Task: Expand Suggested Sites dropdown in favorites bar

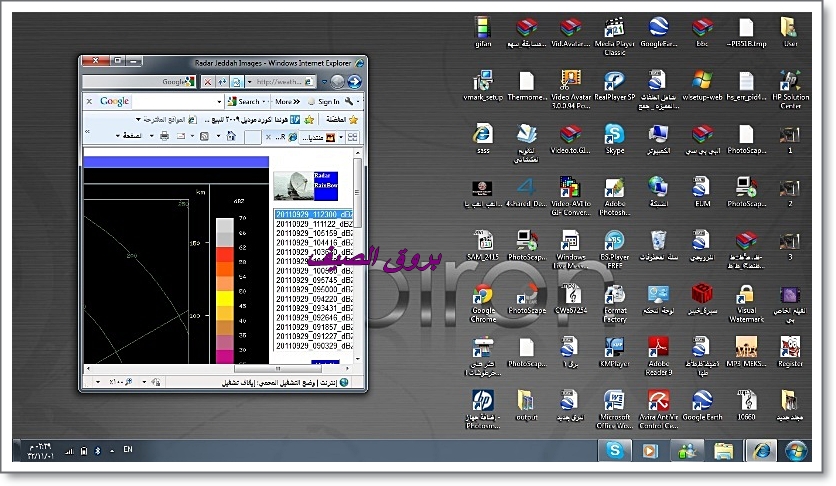Action: click(x=138, y=119)
